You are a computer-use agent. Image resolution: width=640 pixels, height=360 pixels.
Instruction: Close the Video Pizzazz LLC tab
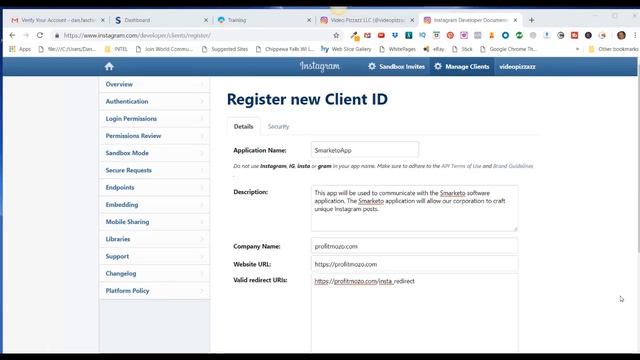(412, 20)
